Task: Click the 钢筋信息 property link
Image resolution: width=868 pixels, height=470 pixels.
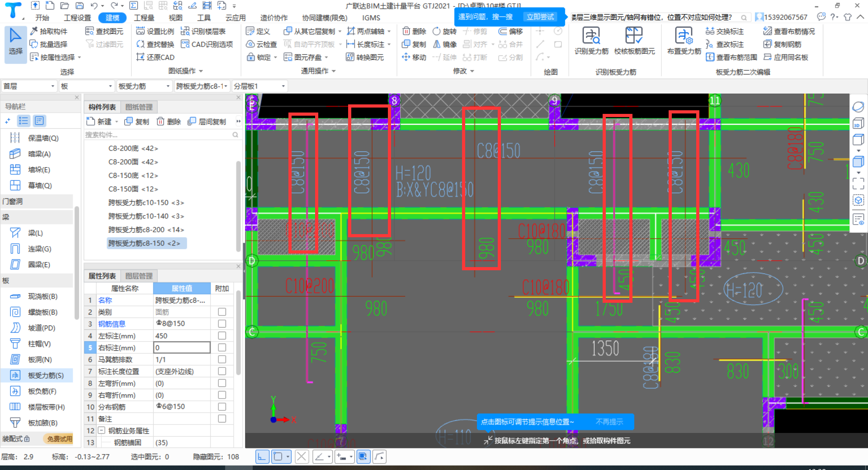Action: click(x=112, y=324)
